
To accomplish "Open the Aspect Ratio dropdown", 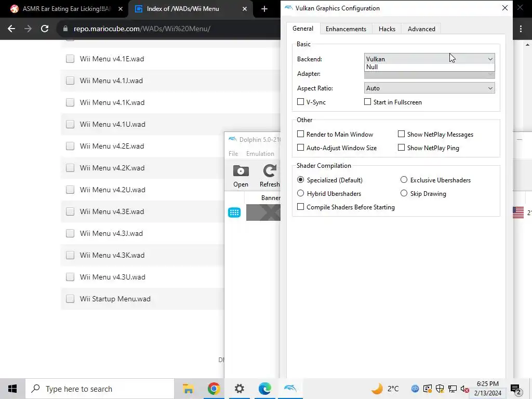I will pyautogui.click(x=429, y=88).
